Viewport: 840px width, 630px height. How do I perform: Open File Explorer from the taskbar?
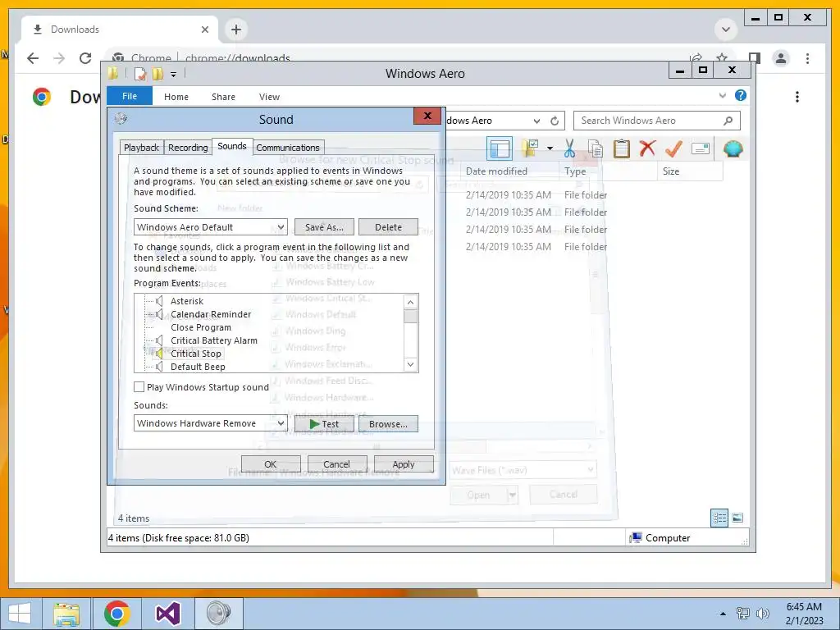click(x=66, y=614)
